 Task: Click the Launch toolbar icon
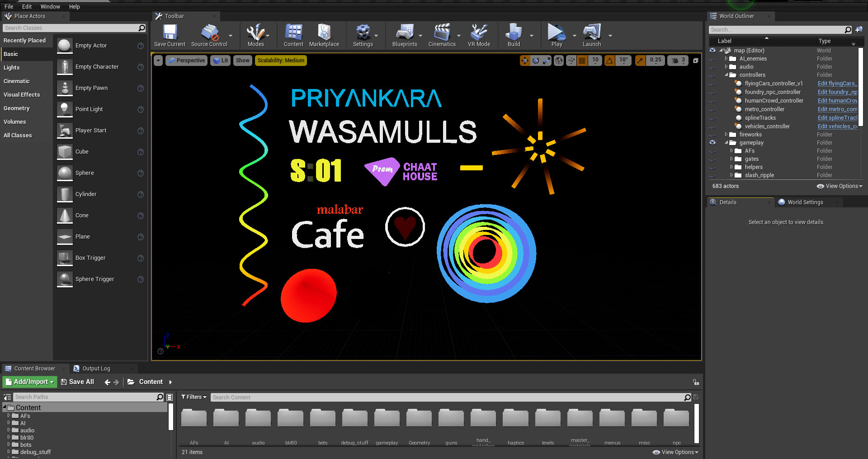[x=592, y=35]
